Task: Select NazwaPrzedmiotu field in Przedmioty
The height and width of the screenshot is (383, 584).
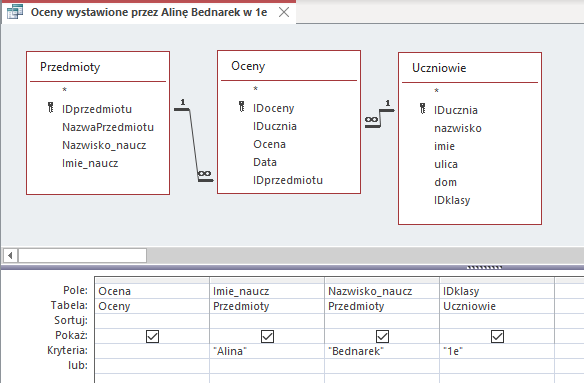Action: coord(108,127)
